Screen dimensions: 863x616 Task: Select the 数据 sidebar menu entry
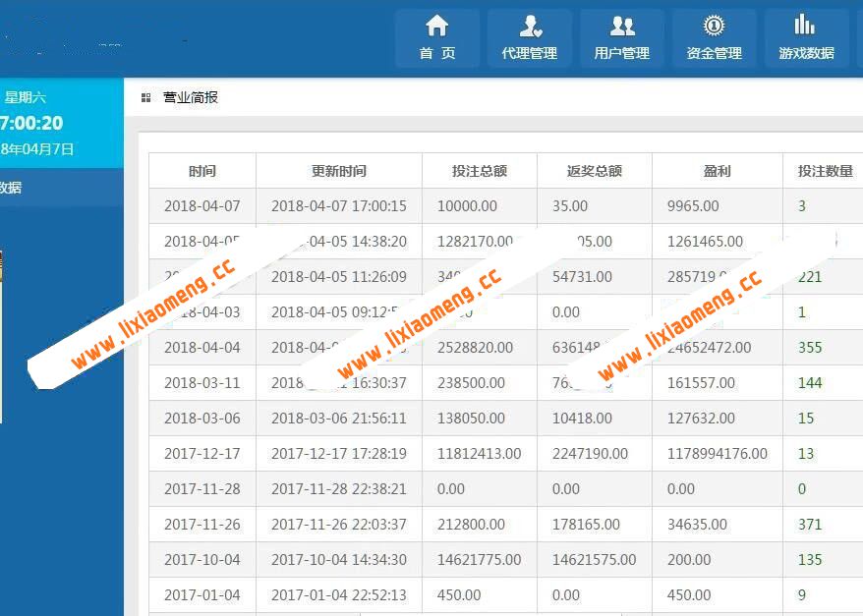10,188
